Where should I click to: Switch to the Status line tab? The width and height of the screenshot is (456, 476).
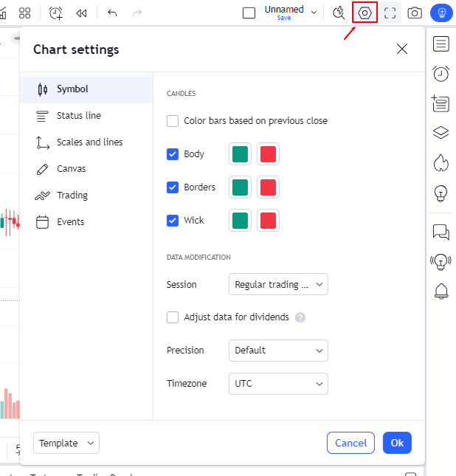(78, 116)
